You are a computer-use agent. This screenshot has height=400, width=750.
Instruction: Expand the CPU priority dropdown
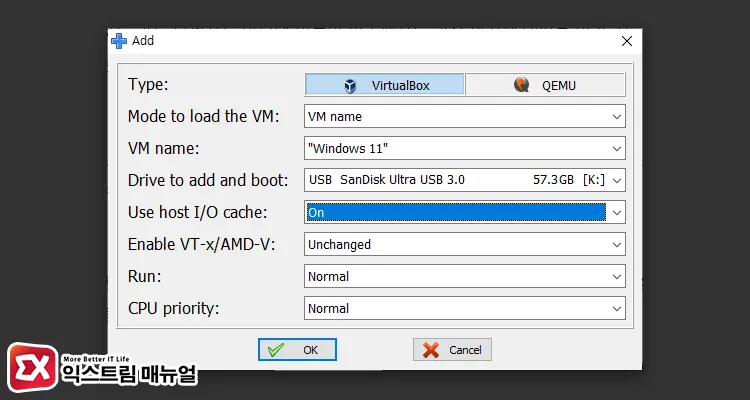[x=616, y=308]
